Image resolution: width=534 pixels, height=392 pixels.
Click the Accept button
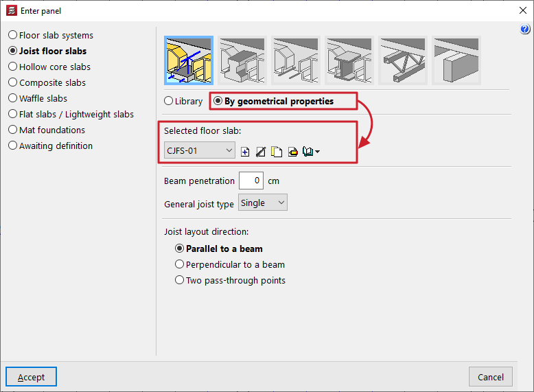point(31,377)
